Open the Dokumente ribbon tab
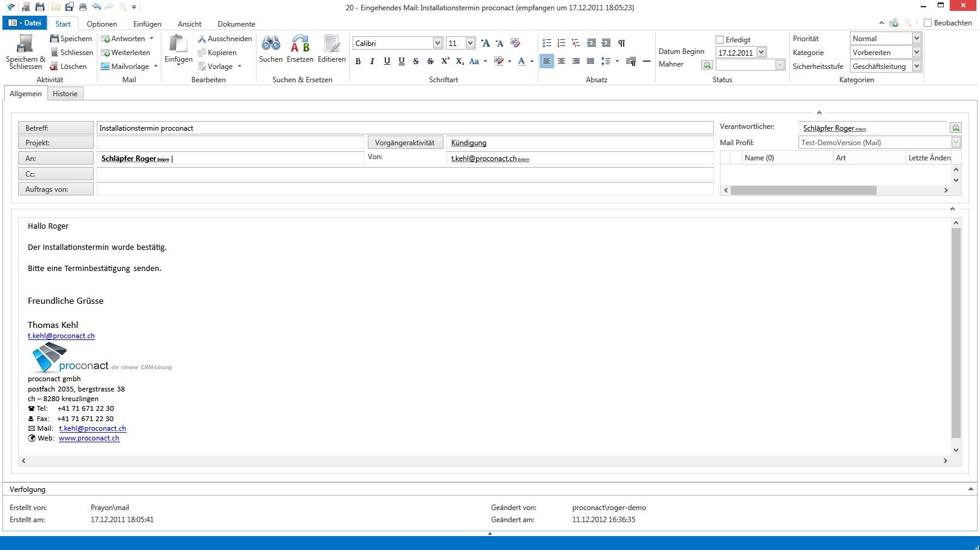The height and width of the screenshot is (550, 980). point(236,24)
